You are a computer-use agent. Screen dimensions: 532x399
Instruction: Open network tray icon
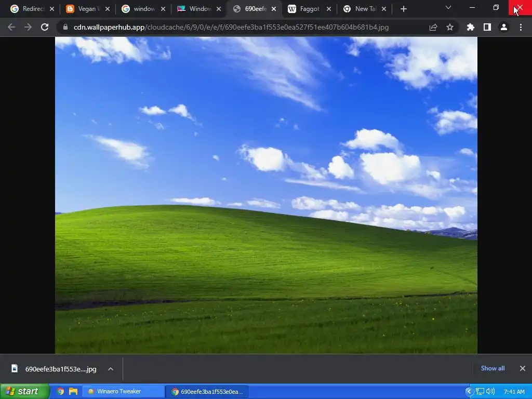(480, 392)
